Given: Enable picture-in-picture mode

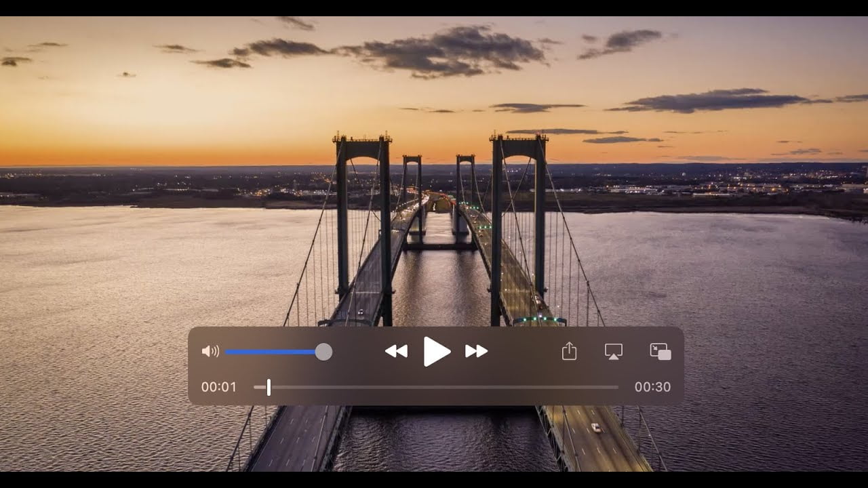Looking at the screenshot, I should click(x=660, y=351).
